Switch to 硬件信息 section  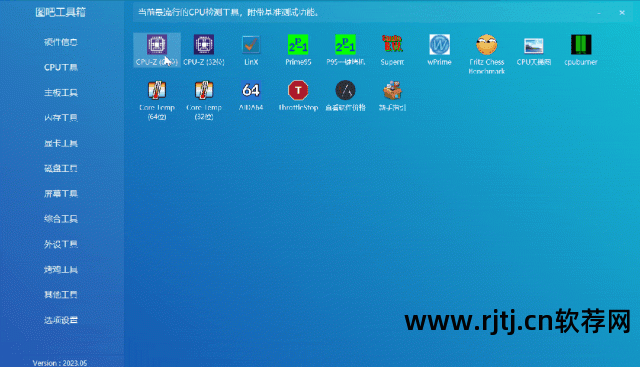tap(61, 42)
